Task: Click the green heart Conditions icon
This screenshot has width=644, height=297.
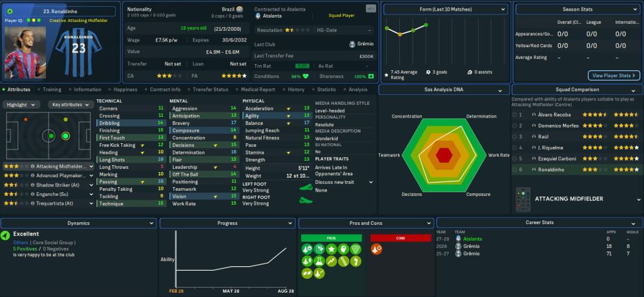Action: (x=306, y=77)
